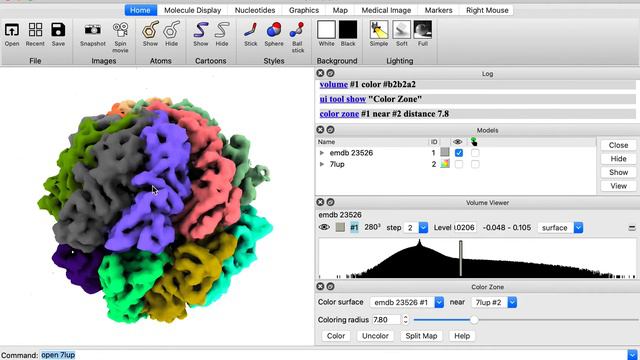The height and width of the screenshot is (360, 640).
Task: Click the 'volume' log link
Action: pos(333,84)
